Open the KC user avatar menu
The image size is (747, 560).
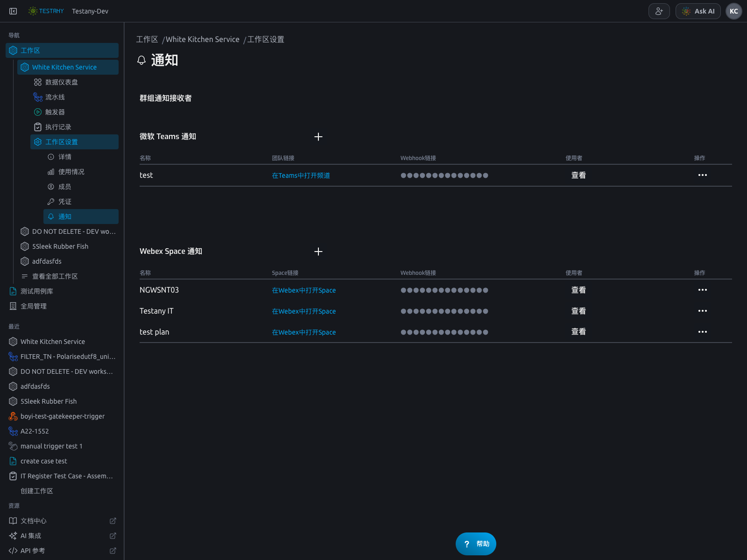pos(734,11)
